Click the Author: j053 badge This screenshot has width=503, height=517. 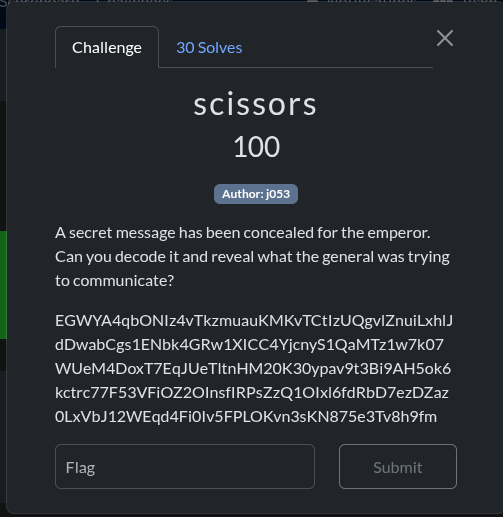(256, 194)
